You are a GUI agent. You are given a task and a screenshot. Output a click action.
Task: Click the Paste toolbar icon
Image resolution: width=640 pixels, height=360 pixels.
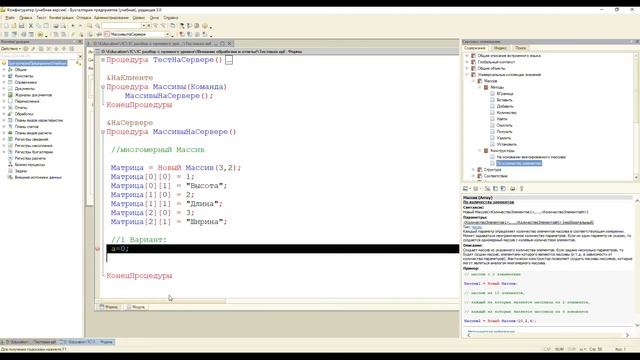tap(46, 26)
